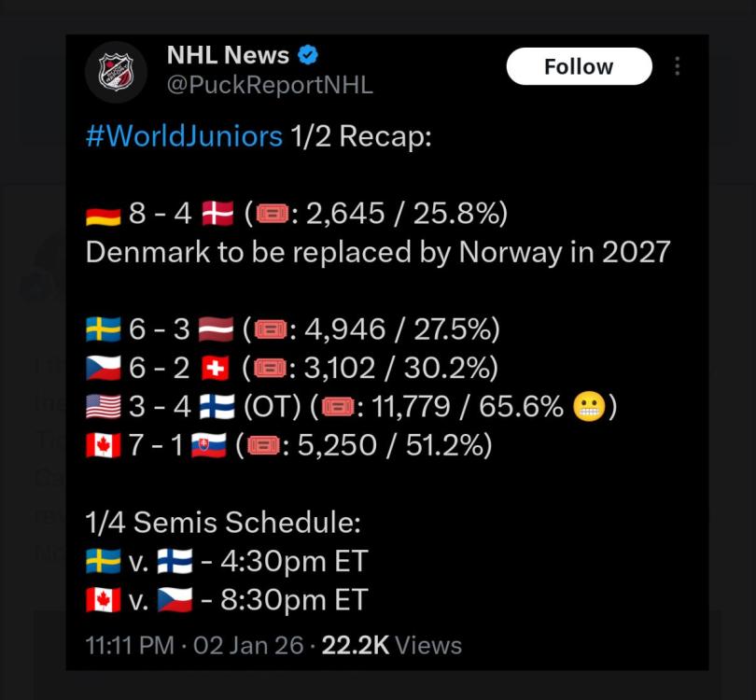Click the NHL News display name

(x=228, y=55)
